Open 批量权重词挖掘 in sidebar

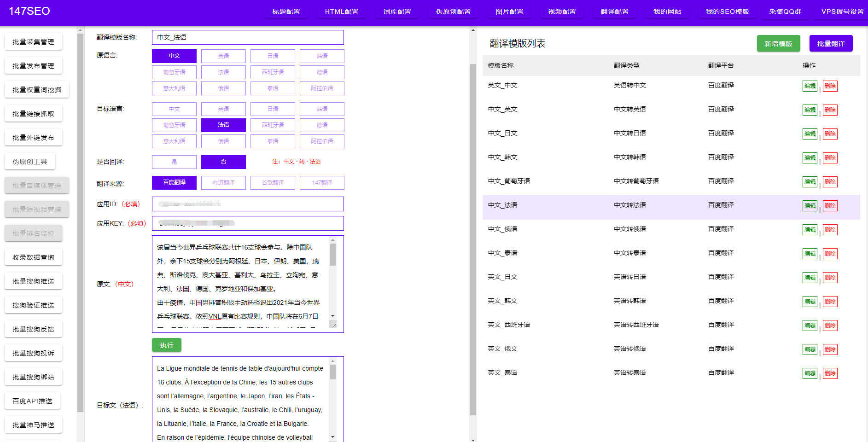[37, 90]
